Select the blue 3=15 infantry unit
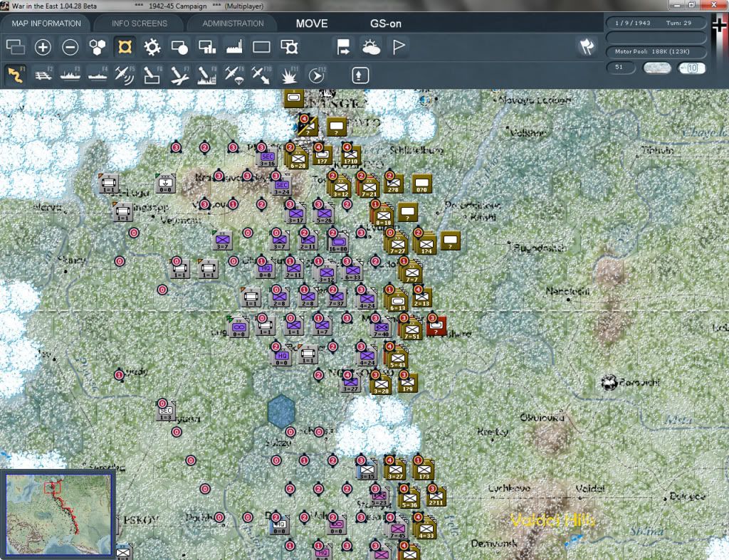 tap(367, 471)
